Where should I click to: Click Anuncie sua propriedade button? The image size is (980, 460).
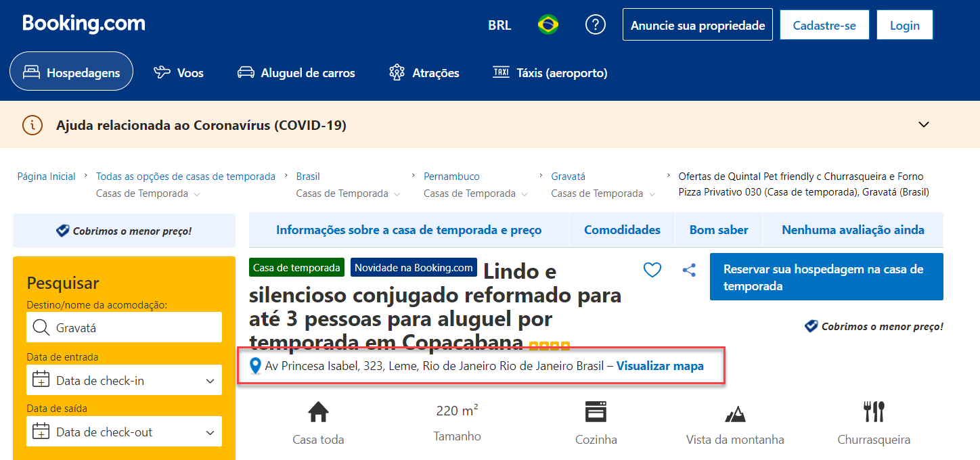tap(698, 25)
